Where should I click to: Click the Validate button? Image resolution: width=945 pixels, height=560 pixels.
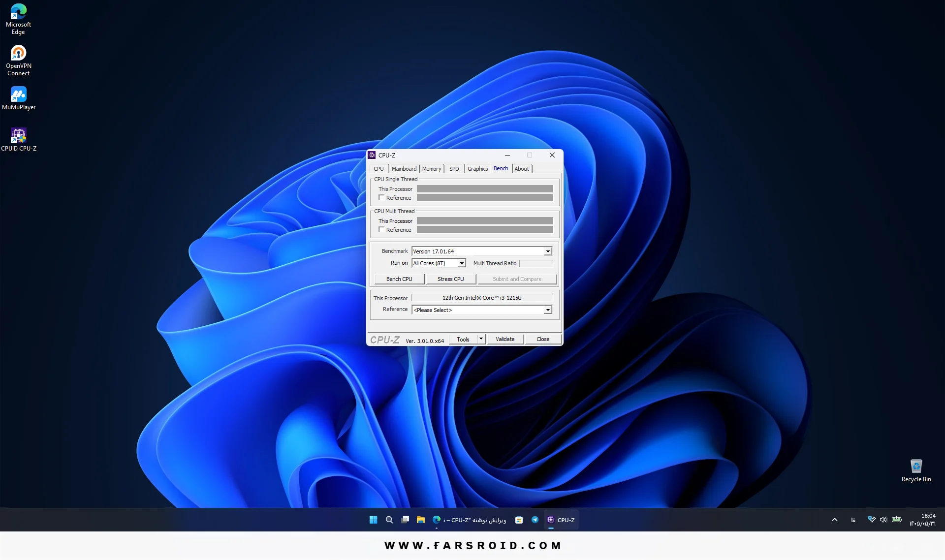pyautogui.click(x=505, y=339)
